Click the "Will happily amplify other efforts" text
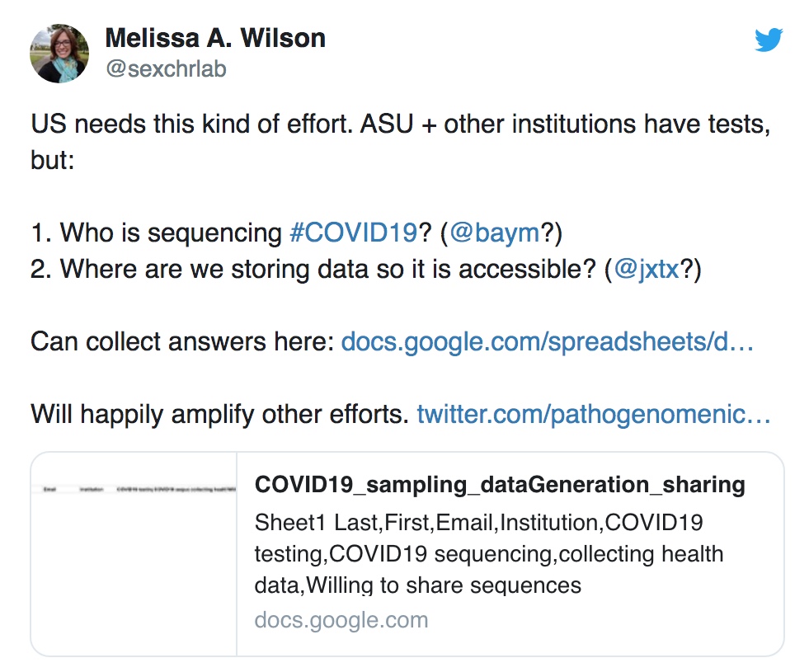Image resolution: width=809 pixels, height=672 pixels. [x=219, y=413]
